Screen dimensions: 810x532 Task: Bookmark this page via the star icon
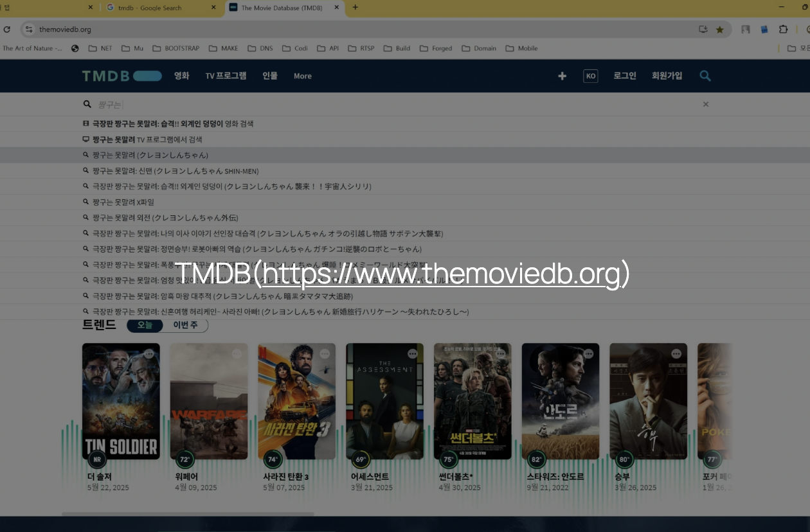pos(719,29)
